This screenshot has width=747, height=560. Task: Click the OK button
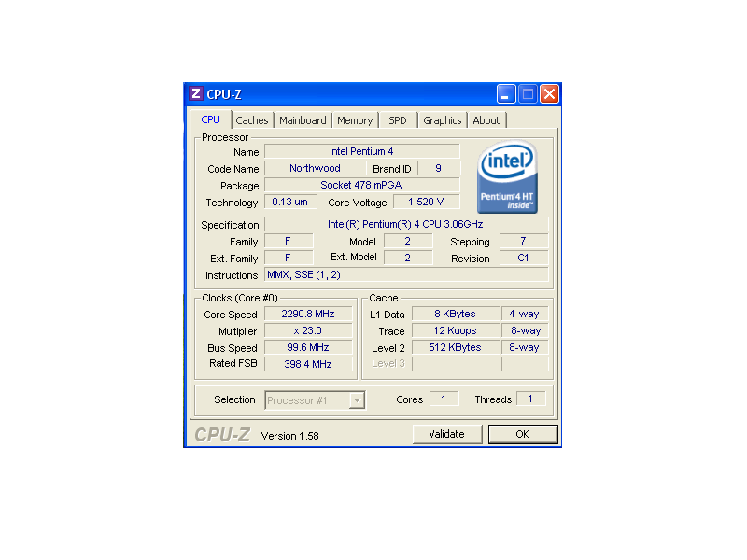pos(523,434)
